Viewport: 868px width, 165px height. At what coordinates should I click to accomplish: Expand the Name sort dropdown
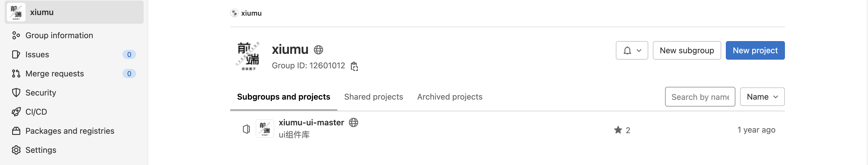[x=762, y=97]
